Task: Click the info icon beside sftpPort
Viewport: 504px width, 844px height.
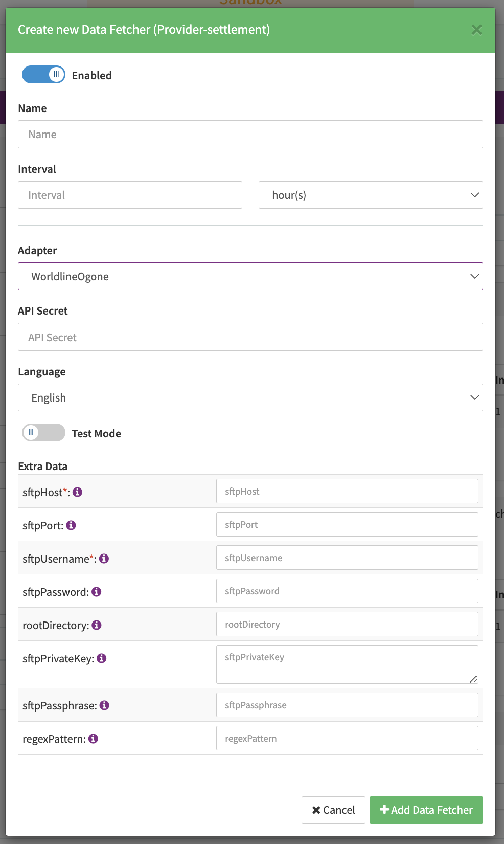Action: [x=71, y=525]
